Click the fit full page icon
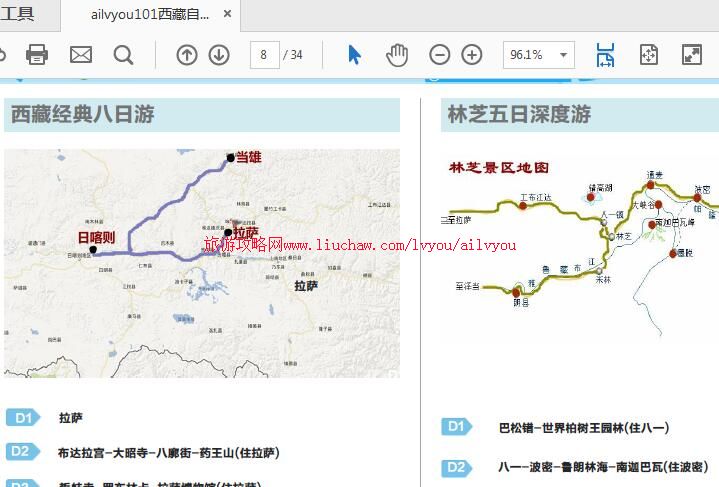The width and height of the screenshot is (719, 487). click(649, 55)
